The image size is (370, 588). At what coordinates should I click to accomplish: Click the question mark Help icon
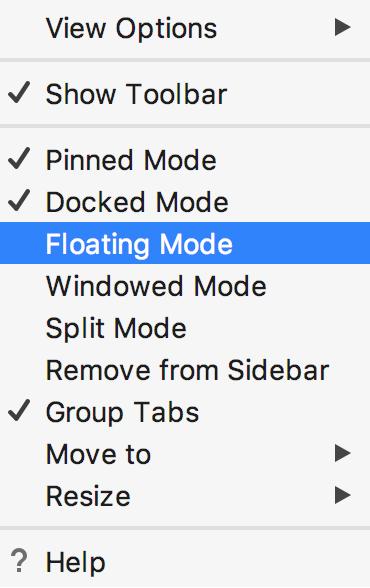19,561
